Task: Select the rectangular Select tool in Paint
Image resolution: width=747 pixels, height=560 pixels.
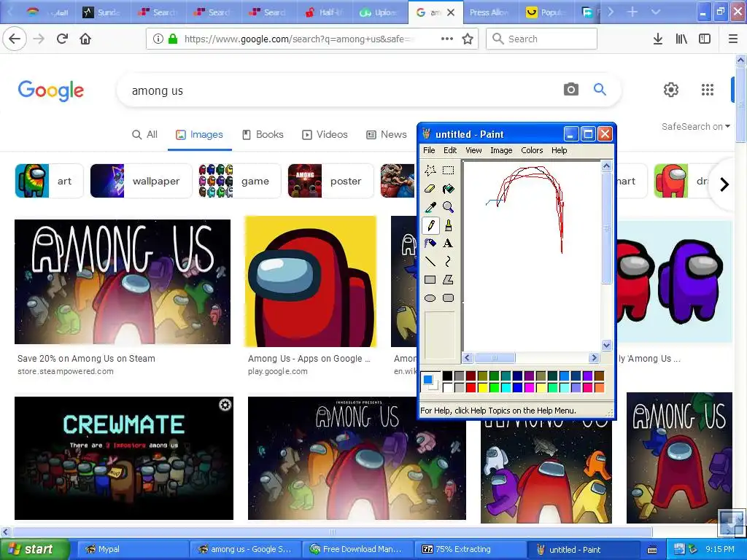Action: coord(448,171)
